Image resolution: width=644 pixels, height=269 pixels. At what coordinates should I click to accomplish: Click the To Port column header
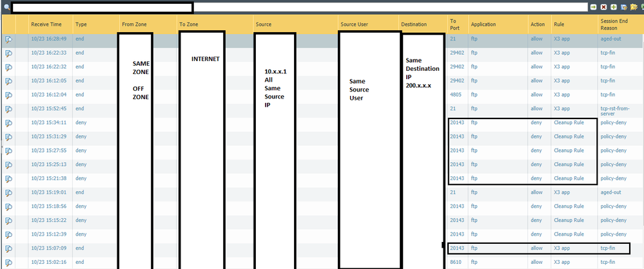(454, 24)
